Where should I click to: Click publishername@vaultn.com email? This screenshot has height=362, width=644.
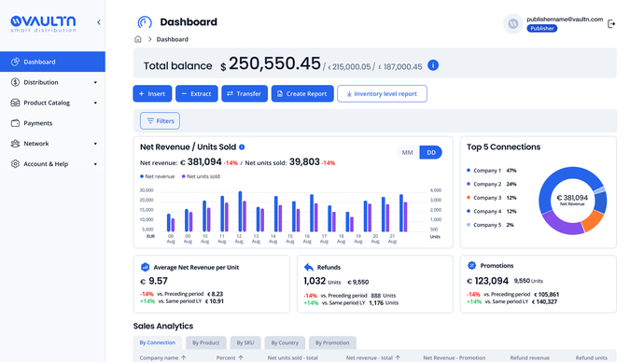(565, 19)
